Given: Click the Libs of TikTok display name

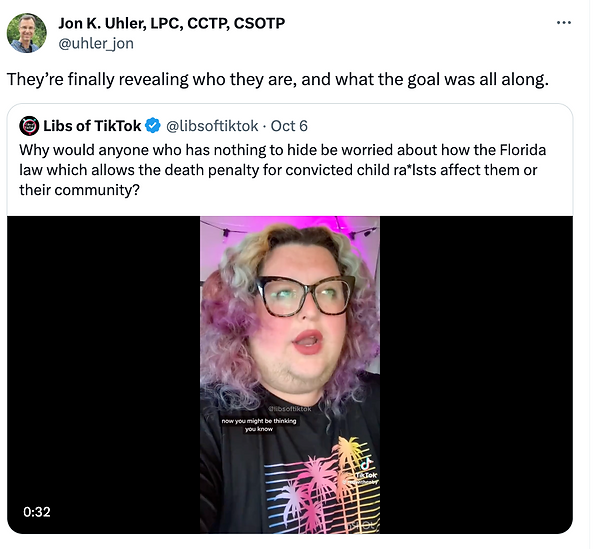Looking at the screenshot, I should pyautogui.click(x=92, y=126).
